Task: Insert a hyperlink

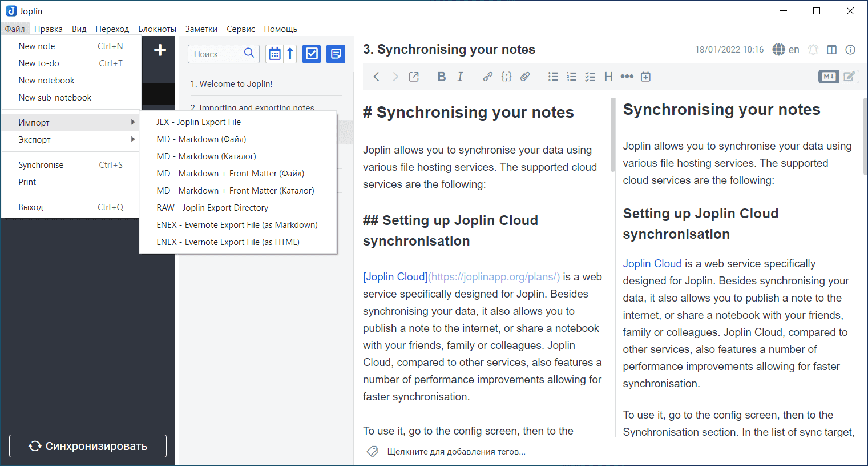Action: [488, 77]
